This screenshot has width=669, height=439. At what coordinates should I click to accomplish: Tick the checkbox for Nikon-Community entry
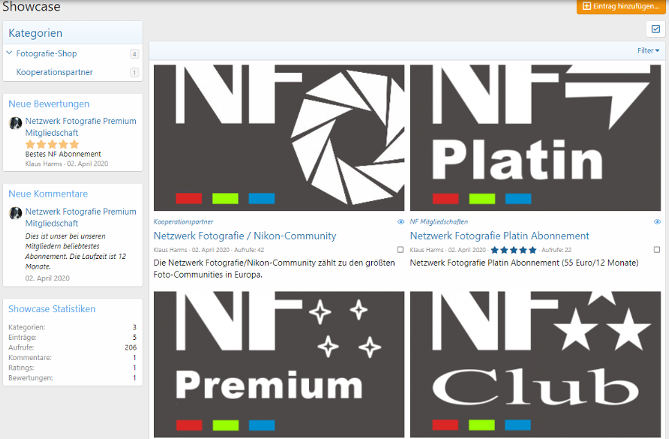pos(400,250)
